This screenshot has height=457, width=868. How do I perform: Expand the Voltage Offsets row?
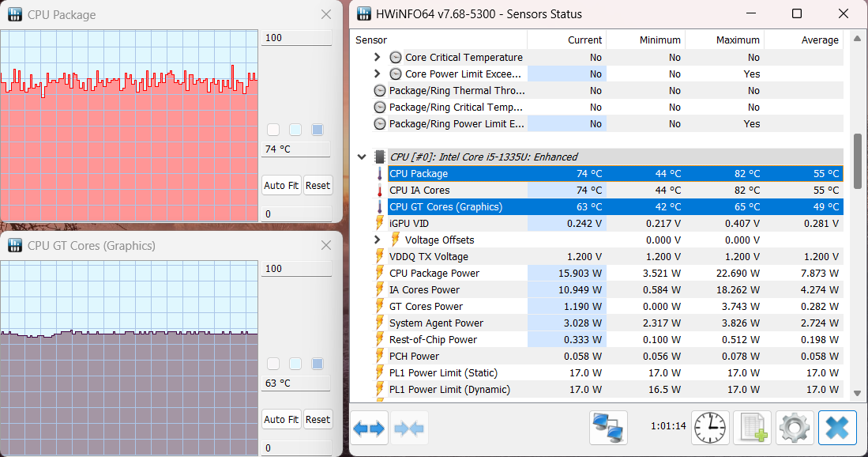[377, 240]
